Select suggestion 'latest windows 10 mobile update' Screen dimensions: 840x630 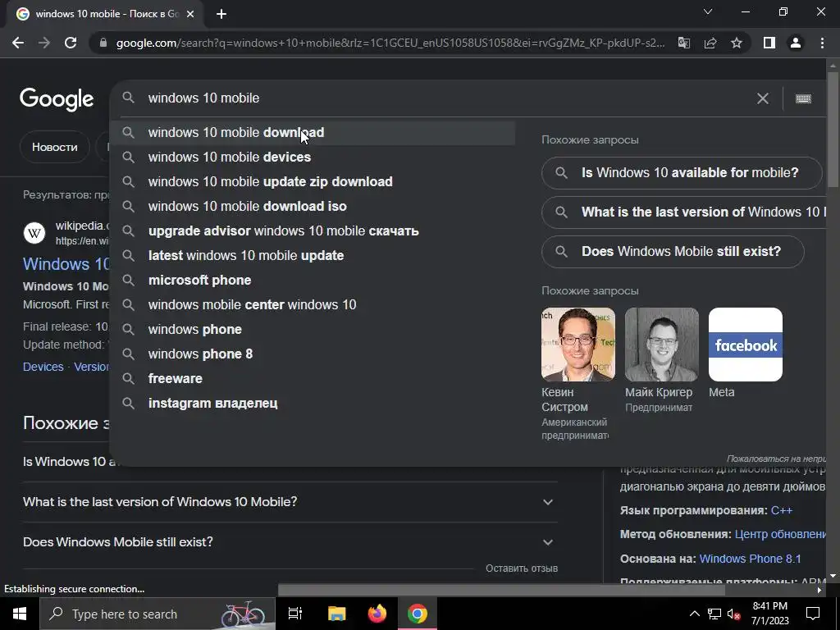(313, 256)
